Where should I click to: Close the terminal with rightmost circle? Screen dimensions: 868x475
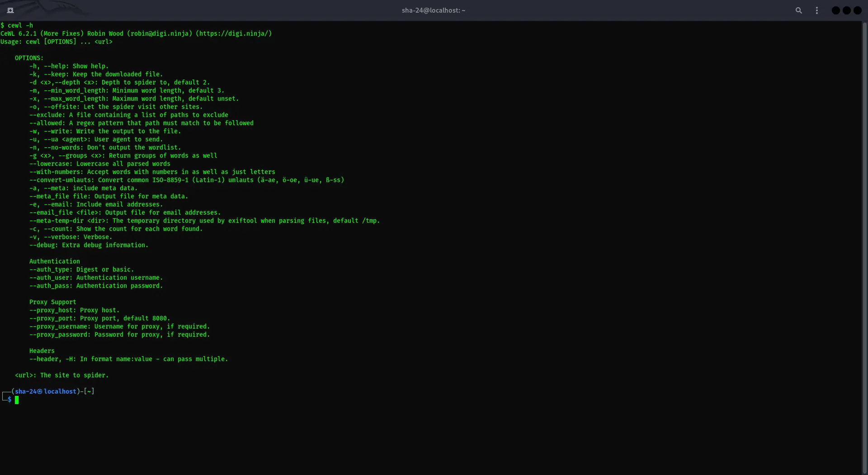(857, 10)
